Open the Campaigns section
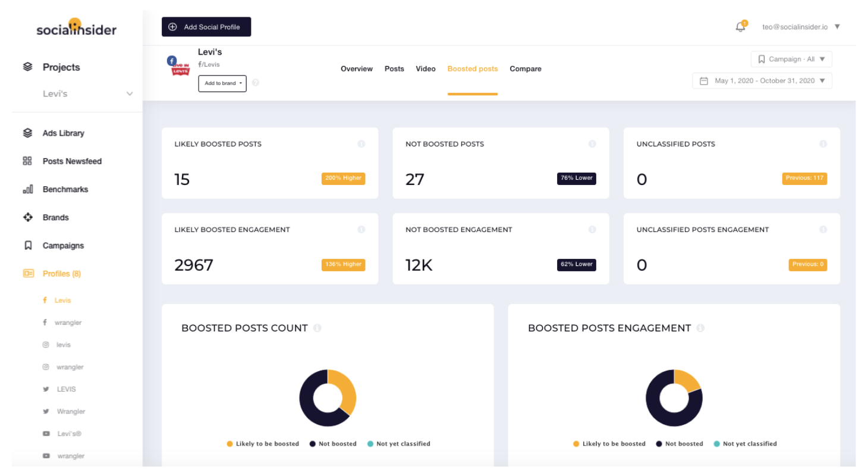This screenshot has height=476, width=868. click(63, 245)
